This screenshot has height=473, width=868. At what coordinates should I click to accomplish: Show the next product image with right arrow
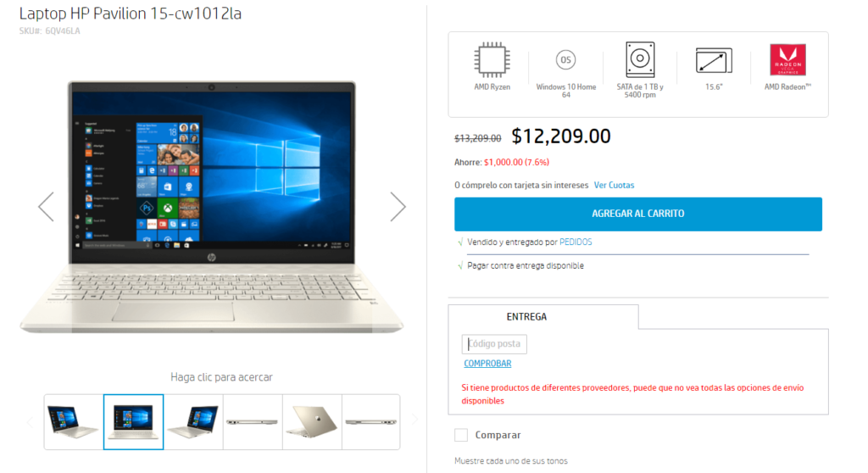click(398, 207)
